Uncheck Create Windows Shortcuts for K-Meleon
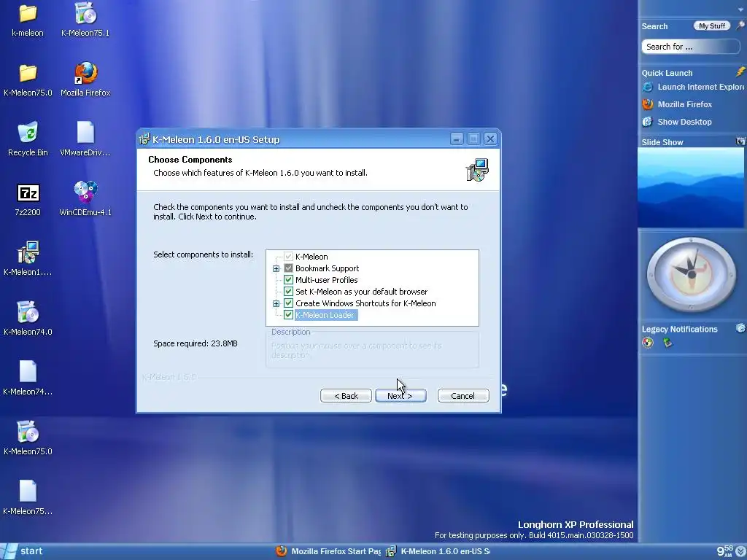The image size is (747, 560). point(288,303)
